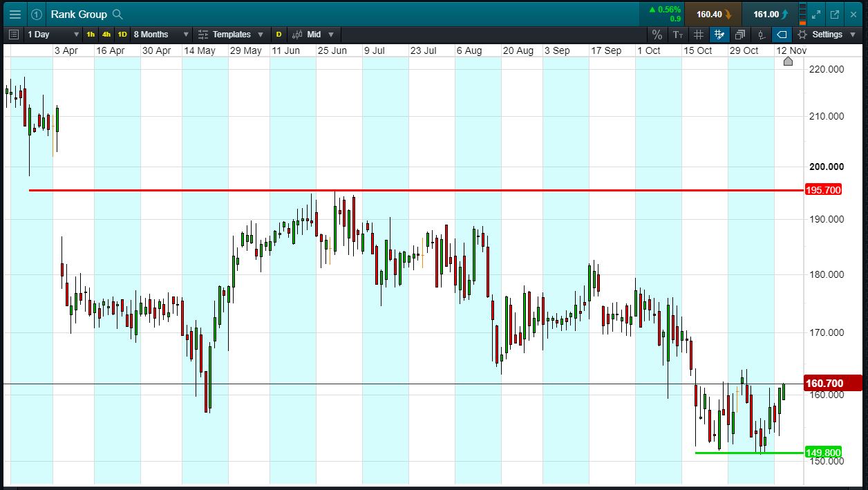The image size is (868, 490).
Task: Select the red 195.700 resistance line label
Action: (824, 190)
